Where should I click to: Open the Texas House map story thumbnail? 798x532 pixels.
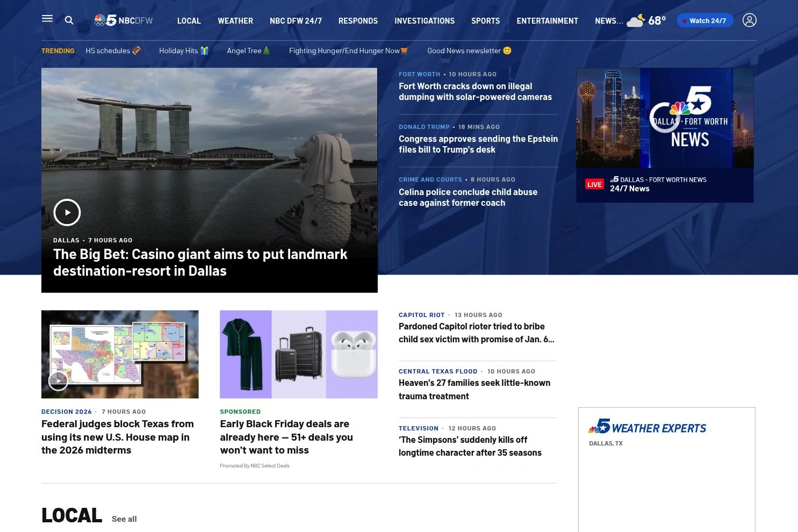[x=120, y=354]
